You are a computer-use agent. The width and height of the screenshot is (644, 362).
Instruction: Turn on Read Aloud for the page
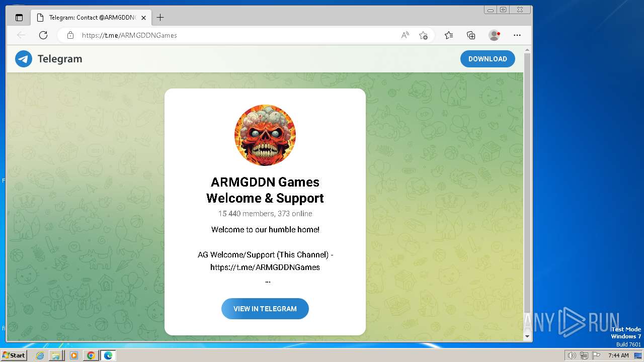[x=405, y=35]
